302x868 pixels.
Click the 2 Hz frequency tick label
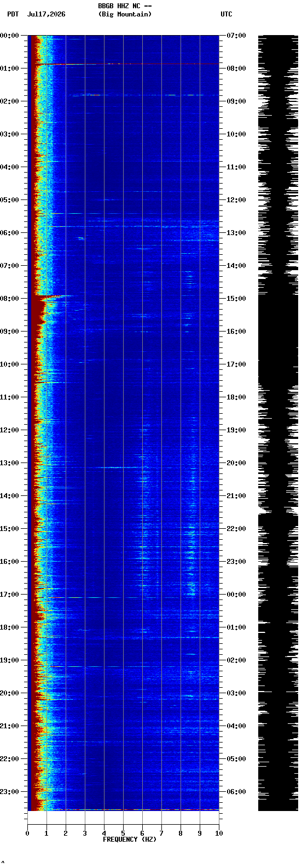66,833
